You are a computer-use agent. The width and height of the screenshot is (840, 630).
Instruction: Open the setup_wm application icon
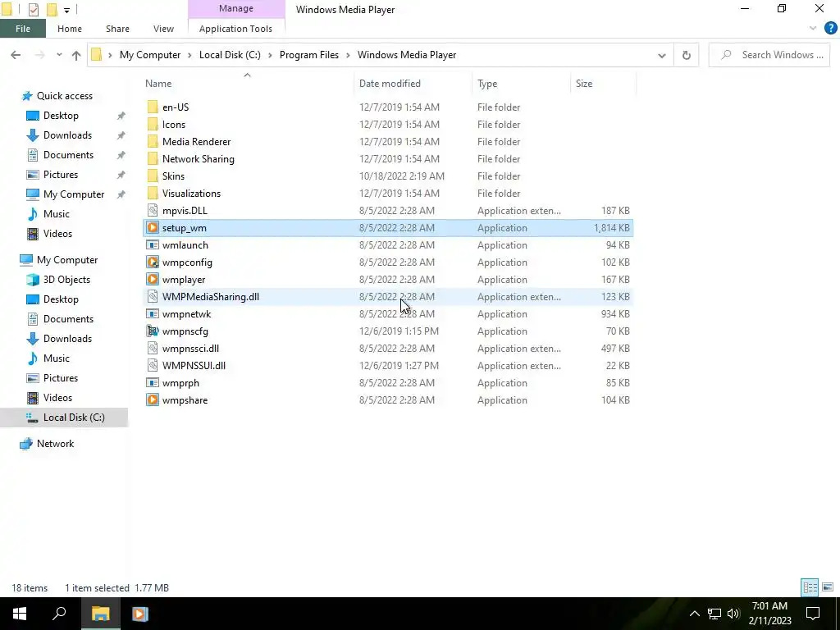pos(153,228)
